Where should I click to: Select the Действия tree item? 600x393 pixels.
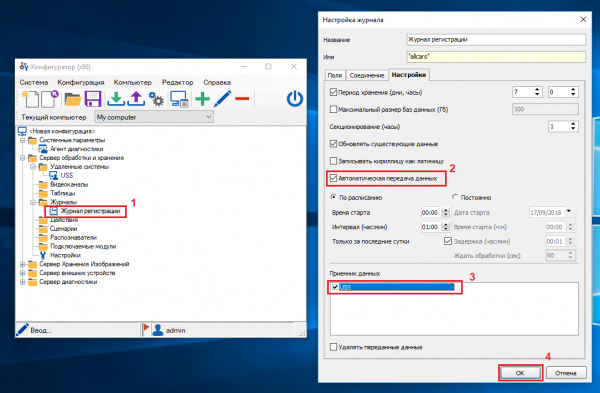(64, 220)
